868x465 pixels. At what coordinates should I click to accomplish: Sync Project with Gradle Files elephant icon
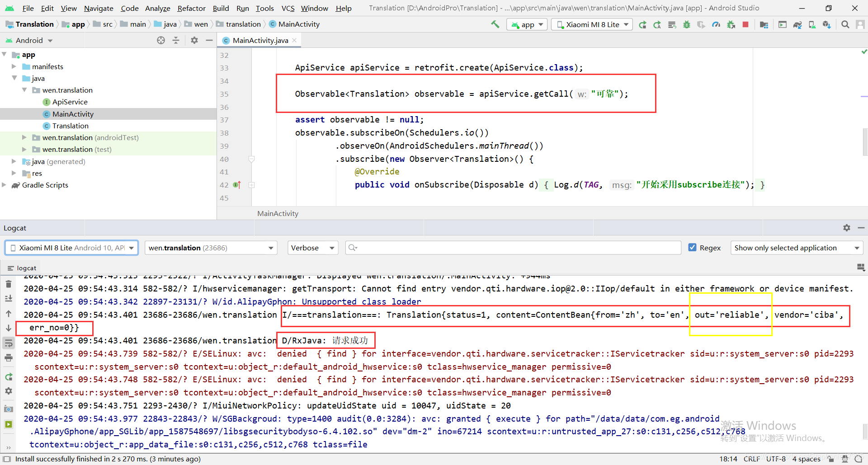coord(797,25)
